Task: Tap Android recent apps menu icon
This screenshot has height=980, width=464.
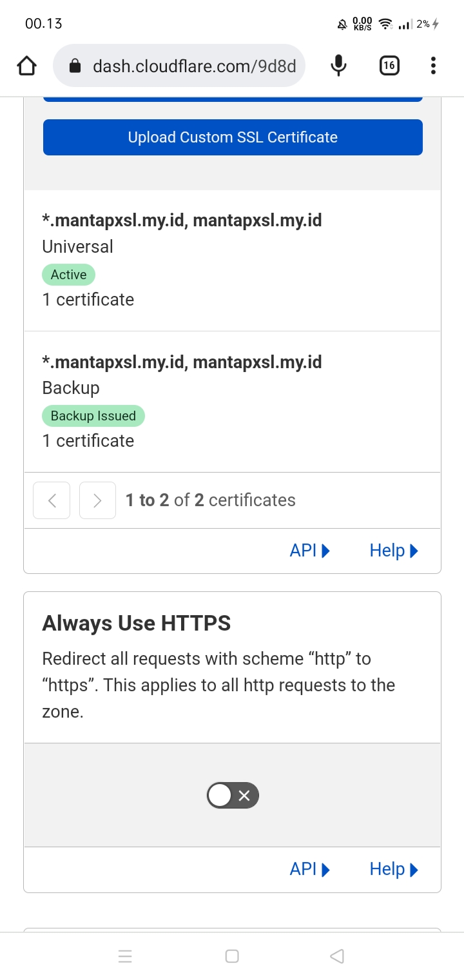Action: point(126,956)
